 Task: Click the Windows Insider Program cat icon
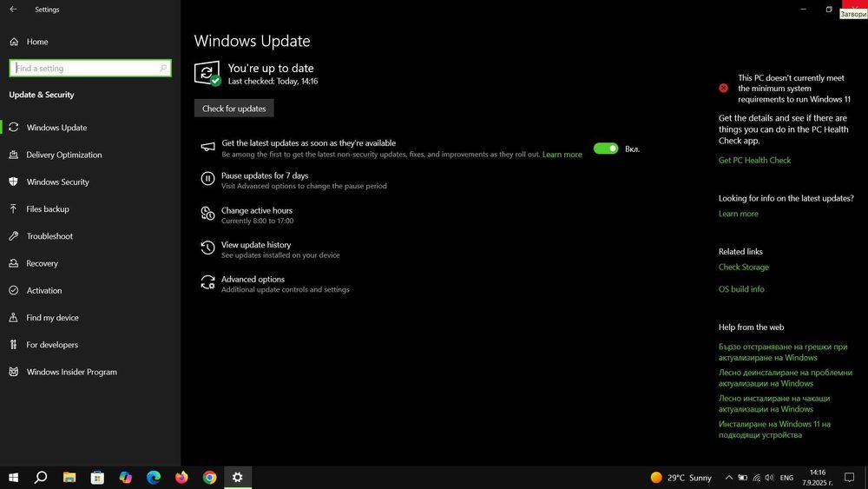(x=14, y=372)
